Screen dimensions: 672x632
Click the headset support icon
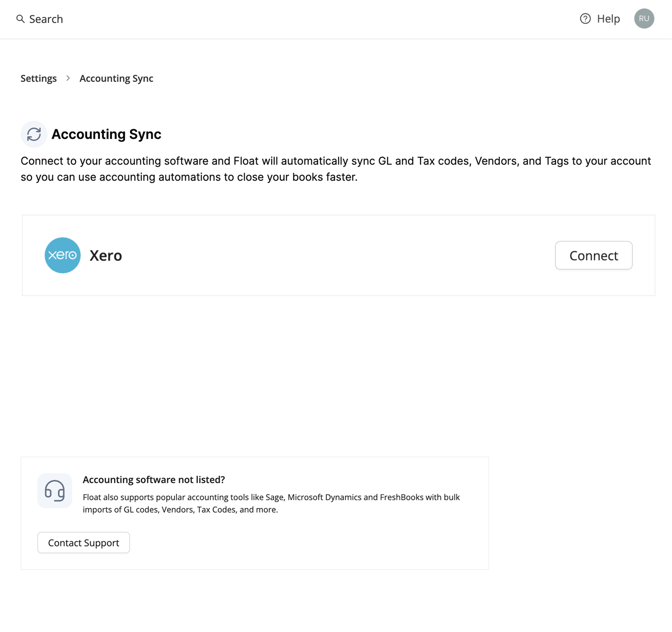pos(55,491)
